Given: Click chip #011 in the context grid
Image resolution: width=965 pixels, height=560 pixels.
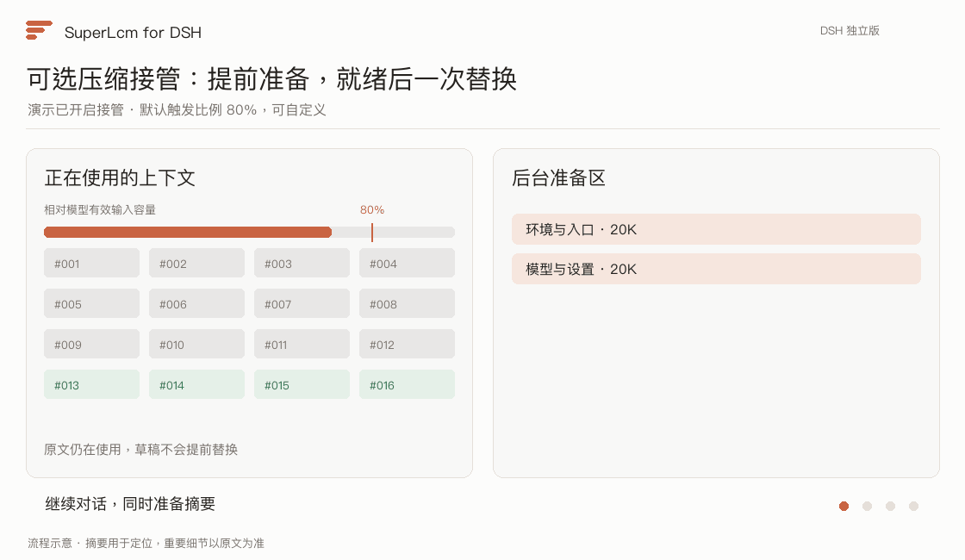Looking at the screenshot, I should click(x=302, y=345).
